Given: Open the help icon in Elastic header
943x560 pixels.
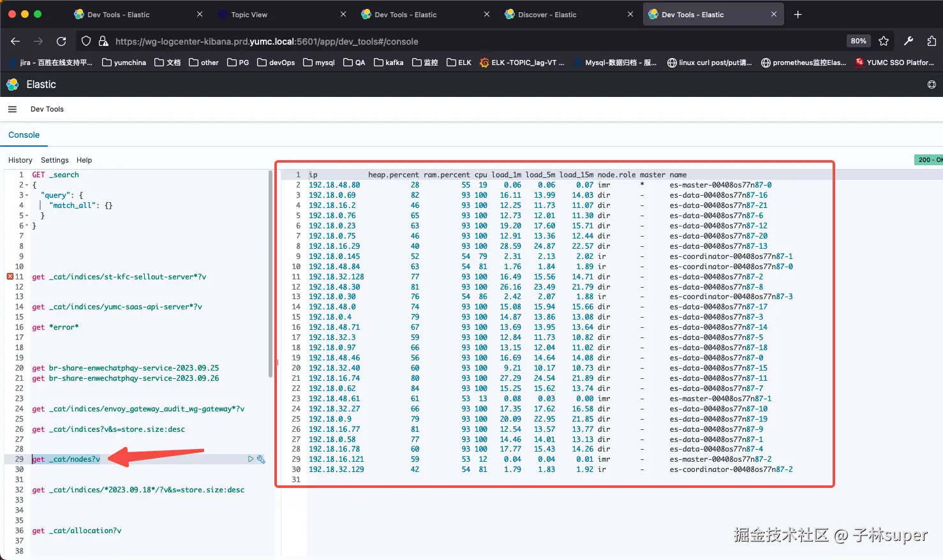Looking at the screenshot, I should (932, 84).
